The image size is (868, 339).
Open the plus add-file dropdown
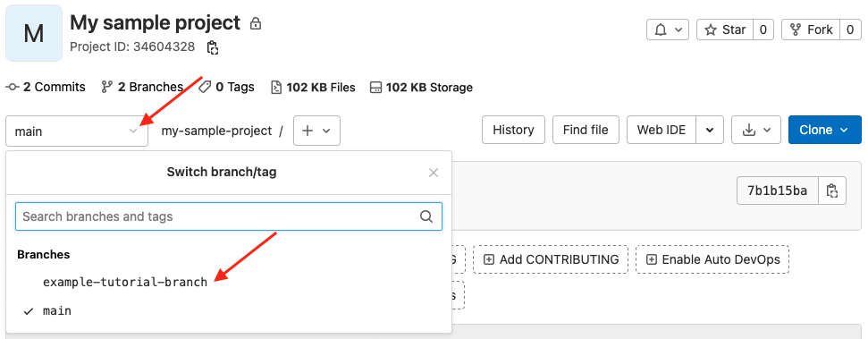pos(316,131)
